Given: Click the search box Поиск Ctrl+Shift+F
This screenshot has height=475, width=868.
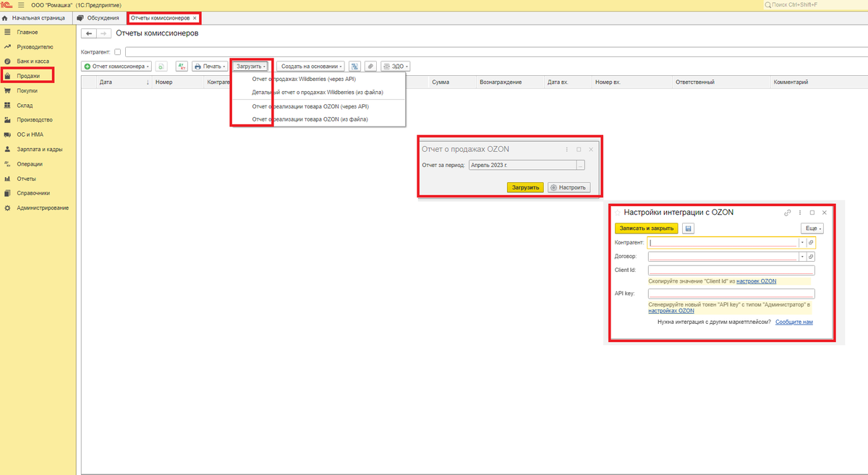Looking at the screenshot, I should coord(815,5).
